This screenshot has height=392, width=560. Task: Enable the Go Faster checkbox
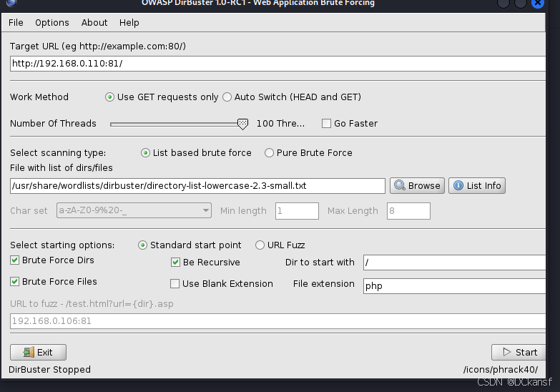pos(326,124)
